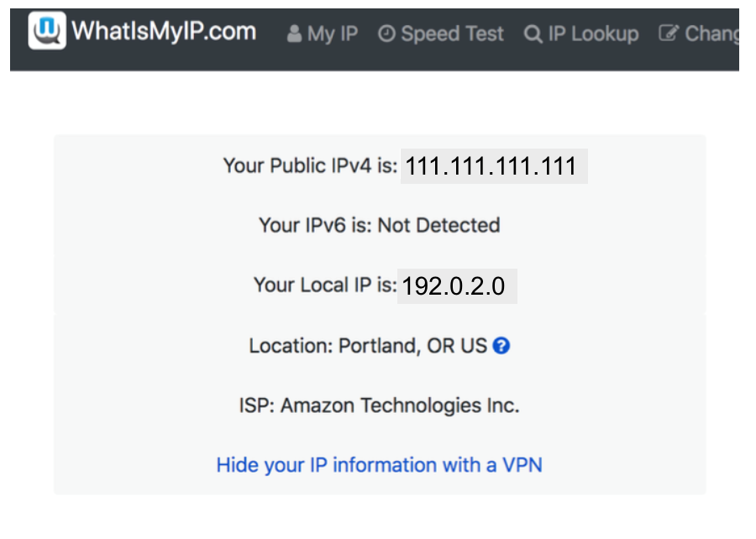
Task: Open the location help question mark icon
Action: point(501,345)
